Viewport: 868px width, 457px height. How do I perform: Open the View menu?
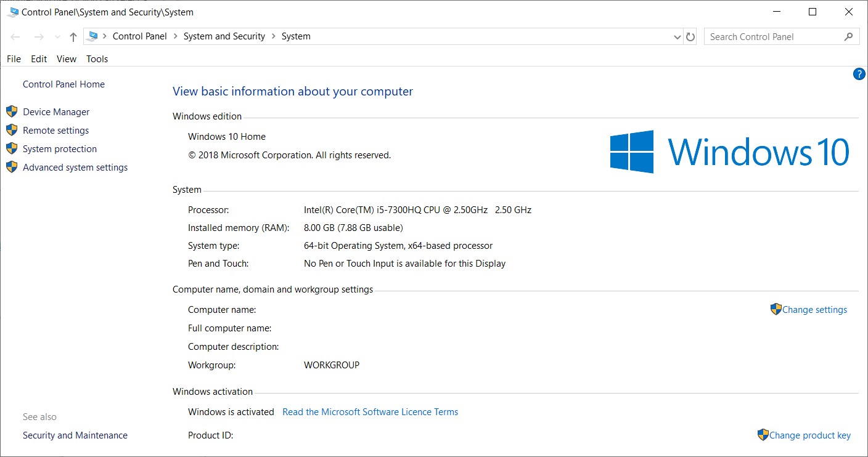(x=67, y=59)
